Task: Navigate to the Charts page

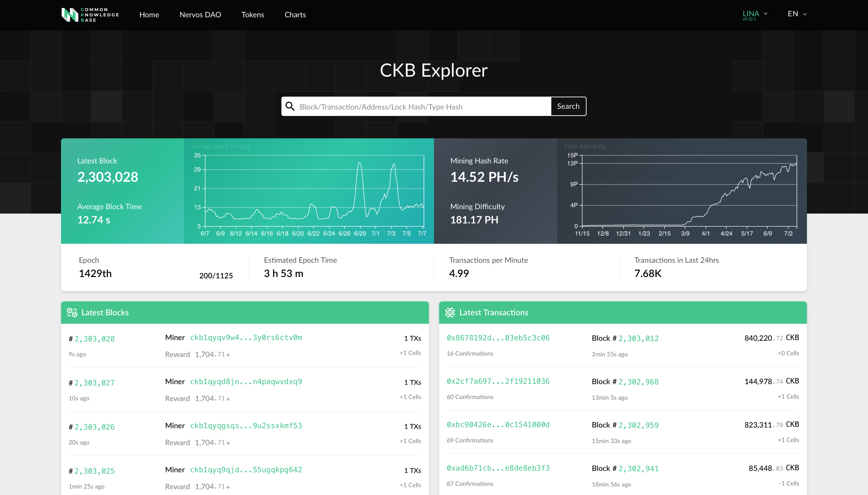Action: [295, 15]
